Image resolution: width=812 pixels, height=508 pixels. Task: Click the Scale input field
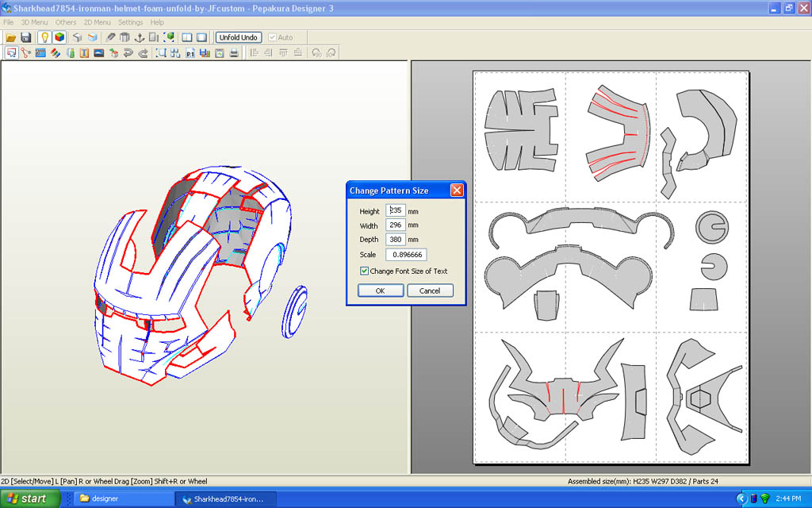(x=406, y=255)
